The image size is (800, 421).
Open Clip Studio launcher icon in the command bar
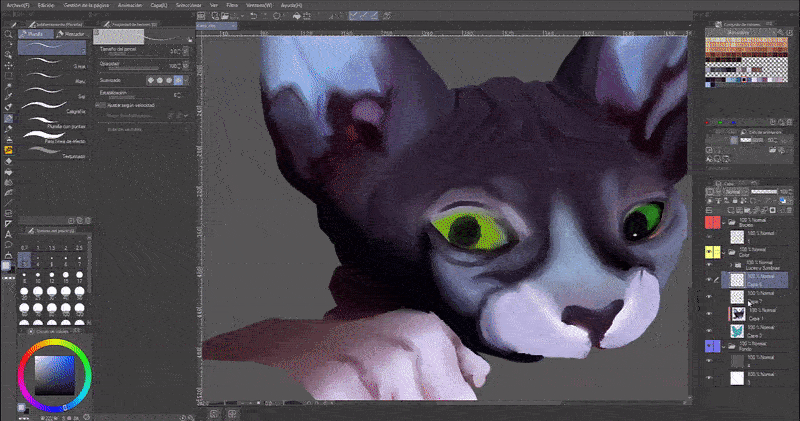pos(201,16)
